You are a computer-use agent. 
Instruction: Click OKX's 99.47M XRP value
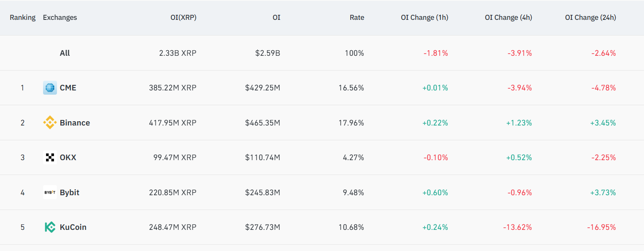[x=175, y=158]
